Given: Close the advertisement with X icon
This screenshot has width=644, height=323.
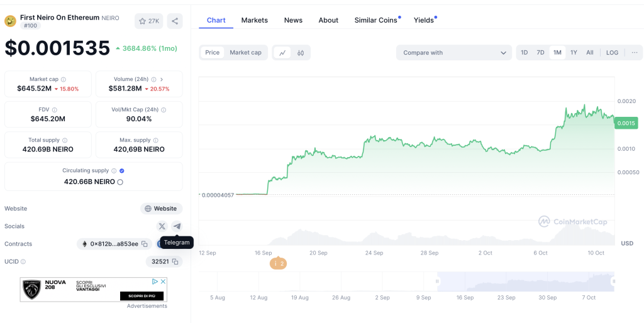Looking at the screenshot, I should click(x=163, y=282).
